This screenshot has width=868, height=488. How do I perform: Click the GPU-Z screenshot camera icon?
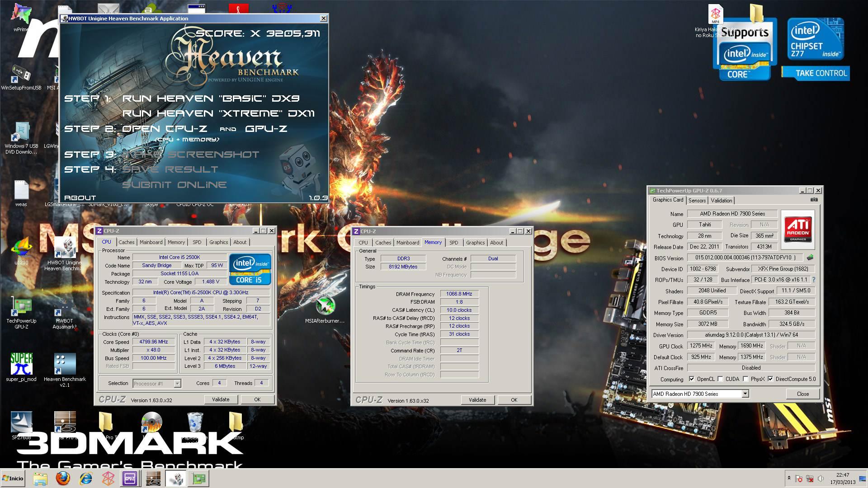814,200
